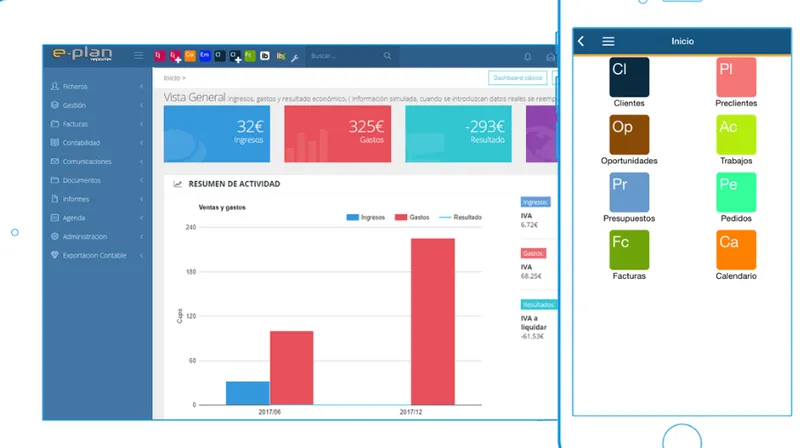800x448 pixels.
Task: Open the blue Em shortcut icon
Action: pos(205,56)
